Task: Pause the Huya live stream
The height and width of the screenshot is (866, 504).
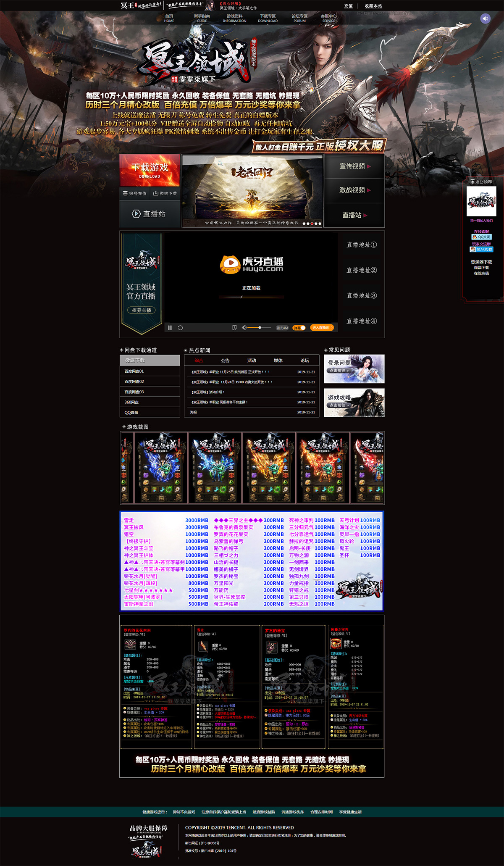Action: coord(170,328)
